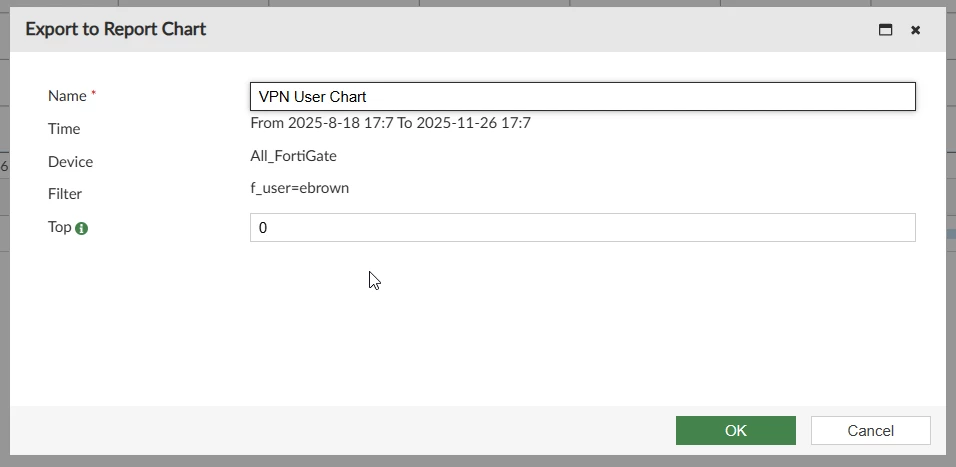The height and width of the screenshot is (467, 956).
Task: Click the All_FortiGate device value
Action: tap(293, 156)
